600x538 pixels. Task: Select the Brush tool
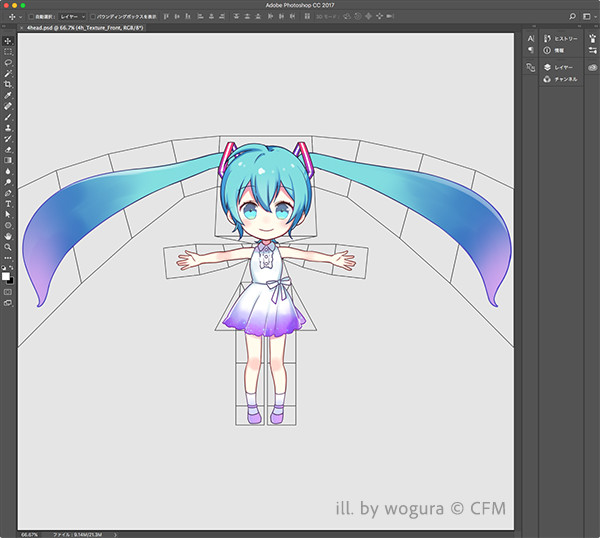tap(8, 117)
